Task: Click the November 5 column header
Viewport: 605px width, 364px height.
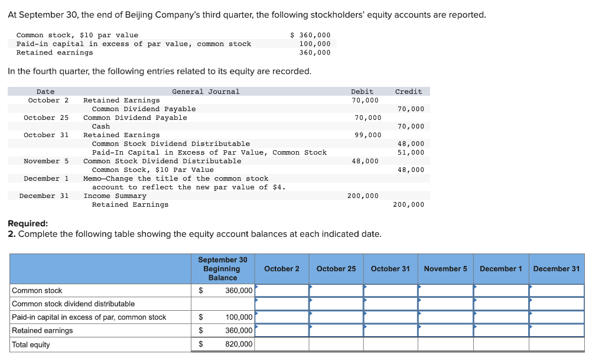Action: click(445, 269)
